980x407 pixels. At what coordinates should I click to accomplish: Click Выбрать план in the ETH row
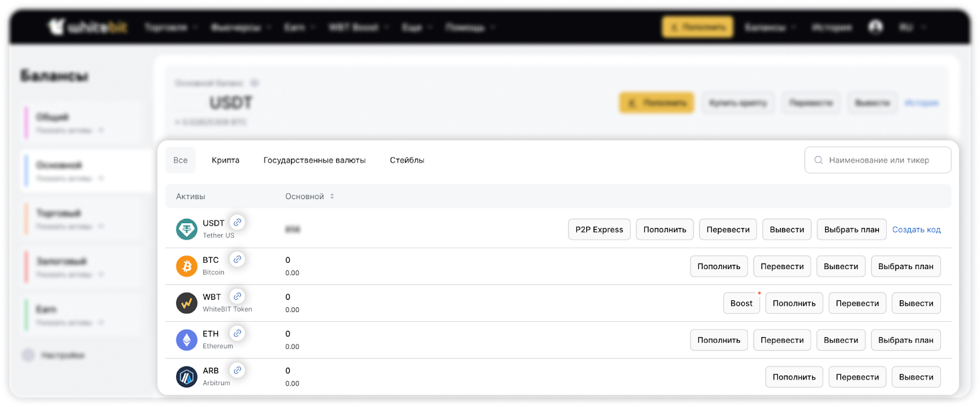pyautogui.click(x=906, y=340)
